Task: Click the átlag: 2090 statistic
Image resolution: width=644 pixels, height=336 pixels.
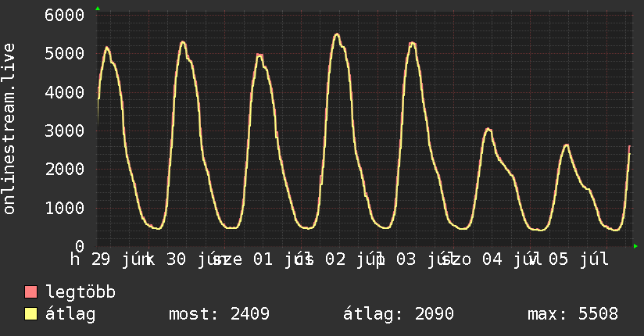Action: pyautogui.click(x=399, y=314)
